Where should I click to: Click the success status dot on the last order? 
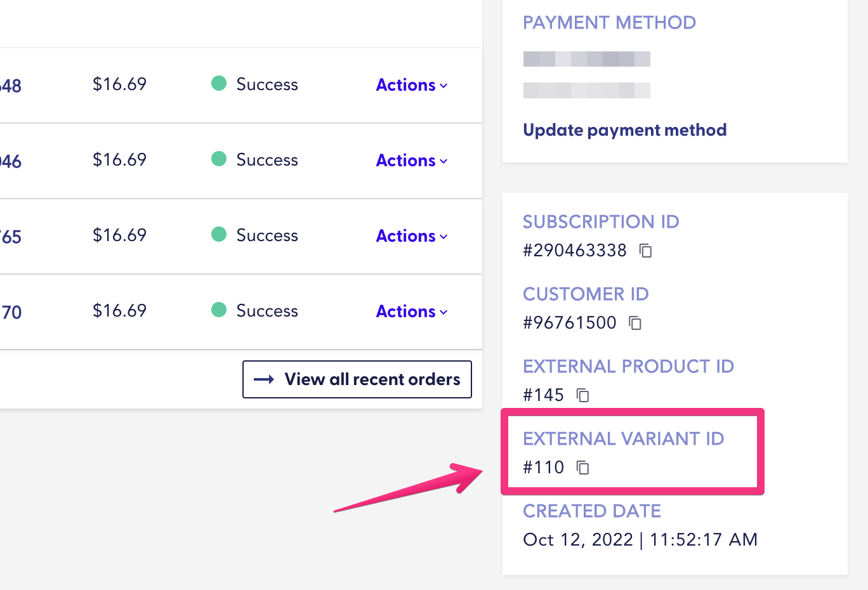[x=218, y=310]
